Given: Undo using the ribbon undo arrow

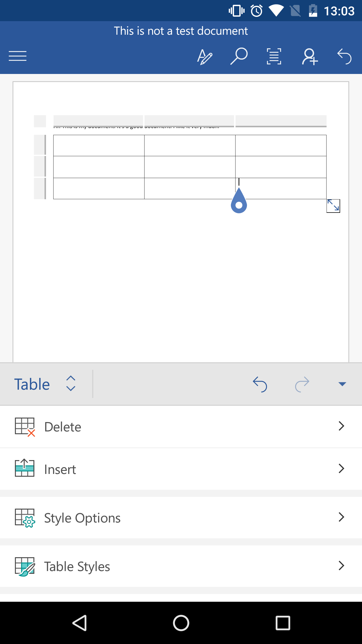Looking at the screenshot, I should point(260,384).
